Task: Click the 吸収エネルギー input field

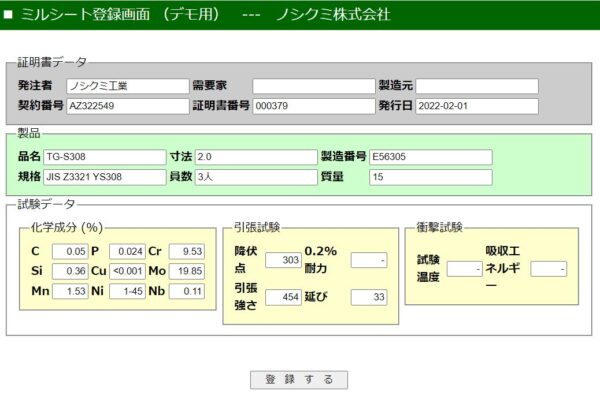Action: (549, 268)
